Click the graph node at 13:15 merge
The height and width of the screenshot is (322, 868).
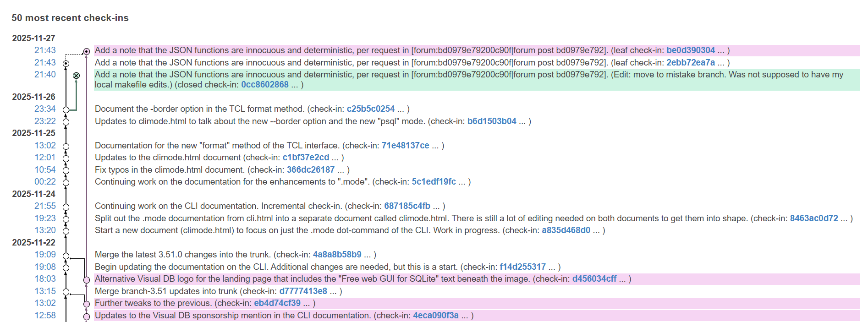[66, 292]
